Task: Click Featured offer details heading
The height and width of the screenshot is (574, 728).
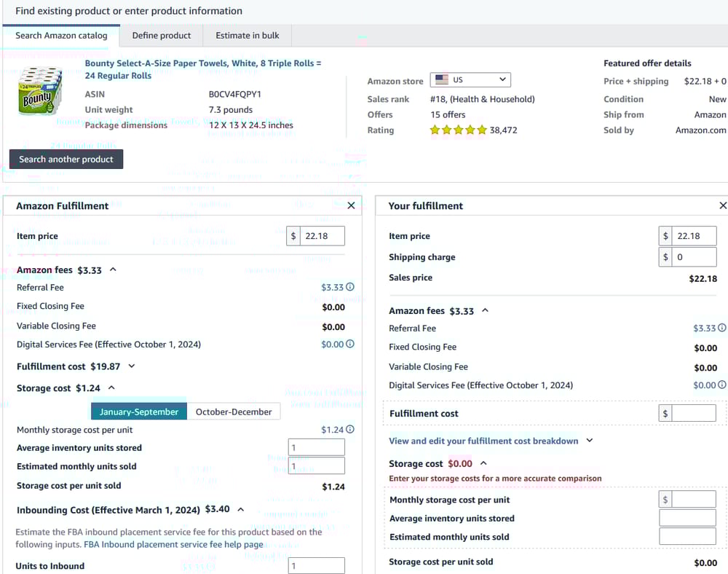Action: click(x=647, y=63)
